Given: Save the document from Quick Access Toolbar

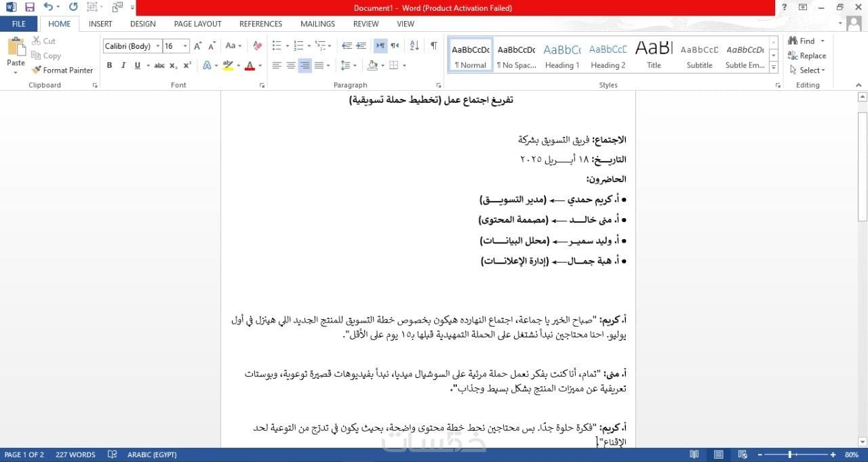Looking at the screenshot, I should tap(29, 7).
